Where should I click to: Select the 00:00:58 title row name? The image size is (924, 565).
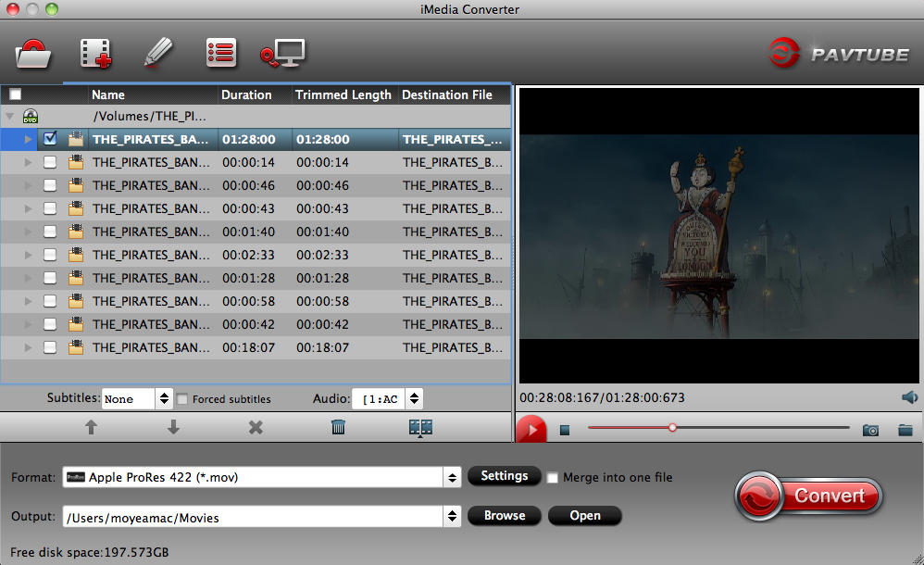(151, 301)
